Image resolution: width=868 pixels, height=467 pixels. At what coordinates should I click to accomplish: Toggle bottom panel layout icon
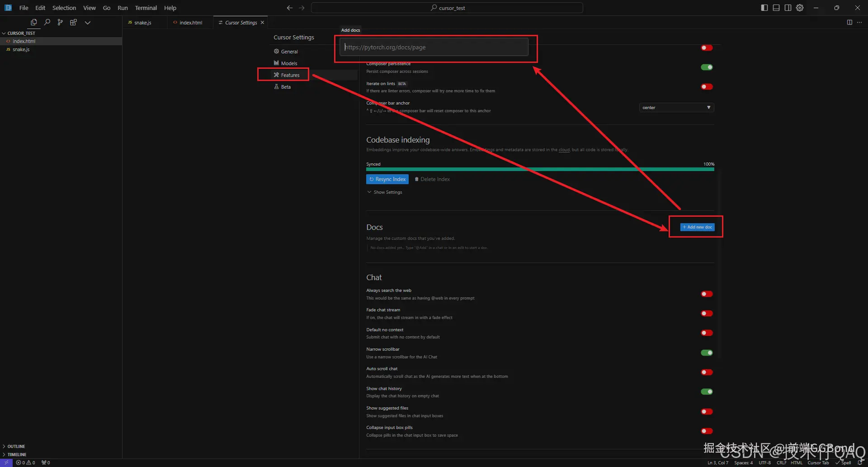[776, 8]
